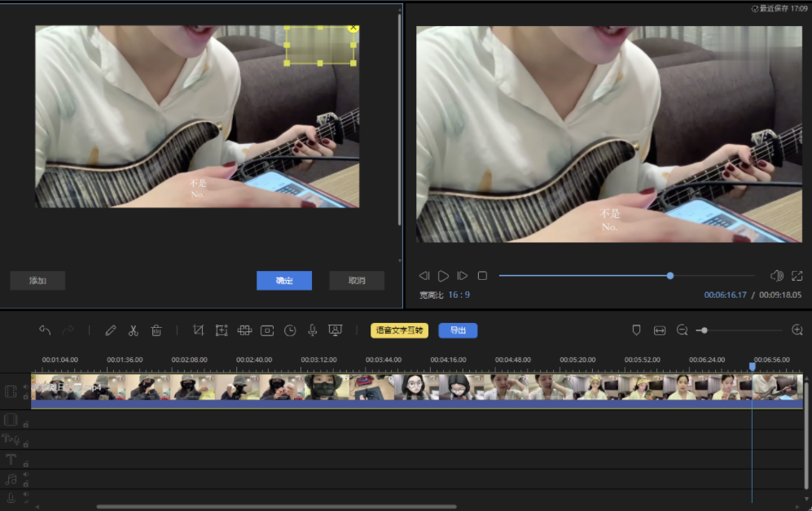Click the redo arrow icon

(x=68, y=330)
